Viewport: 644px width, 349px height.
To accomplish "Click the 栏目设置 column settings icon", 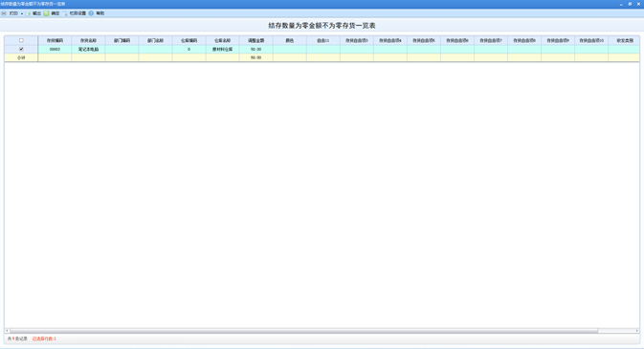I will (65, 13).
